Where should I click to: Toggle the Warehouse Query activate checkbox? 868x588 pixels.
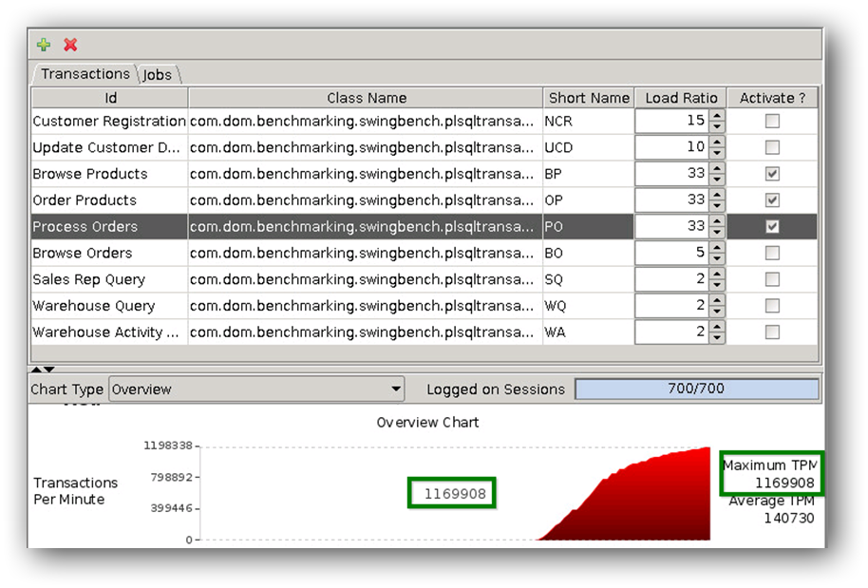click(x=772, y=306)
